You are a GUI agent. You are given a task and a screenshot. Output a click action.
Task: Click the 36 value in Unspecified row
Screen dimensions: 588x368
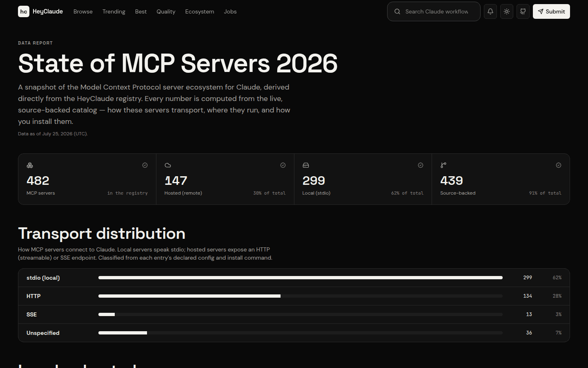[529, 333]
